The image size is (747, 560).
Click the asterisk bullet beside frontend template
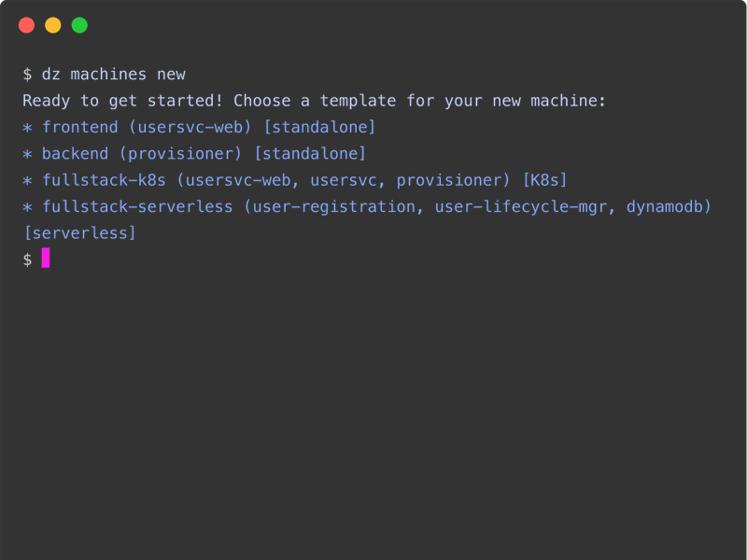(27, 127)
